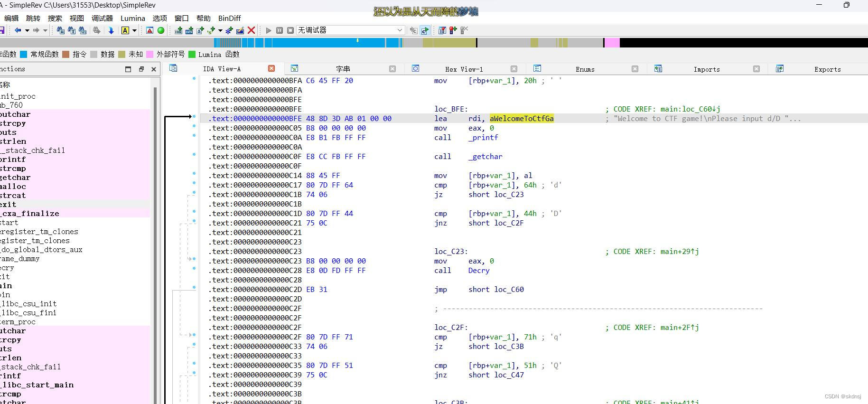Screen dimensions: 868x404
Task: Click the icon right of the debugger dropdown
Action: click(414, 30)
